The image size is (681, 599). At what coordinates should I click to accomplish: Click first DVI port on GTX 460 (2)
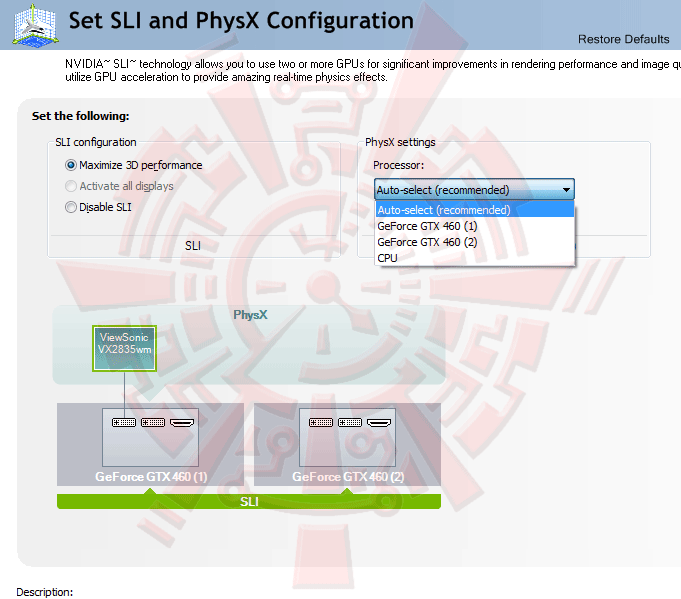coord(321,422)
